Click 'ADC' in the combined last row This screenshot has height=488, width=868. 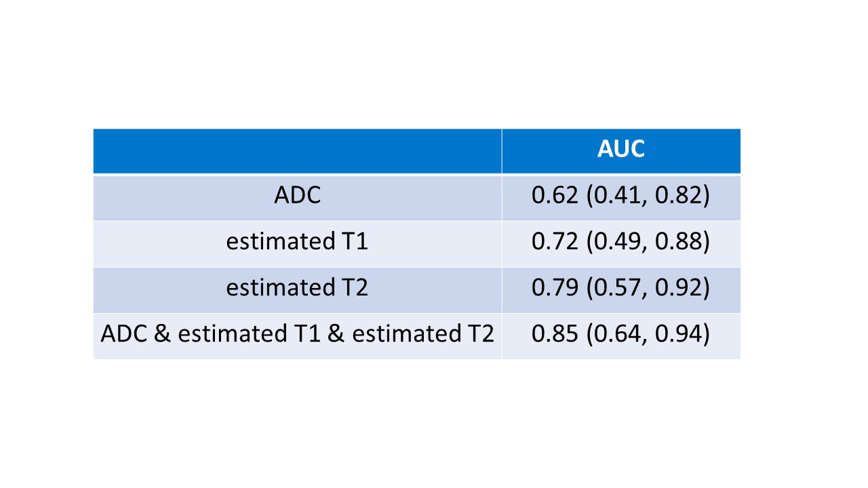pos(124,334)
